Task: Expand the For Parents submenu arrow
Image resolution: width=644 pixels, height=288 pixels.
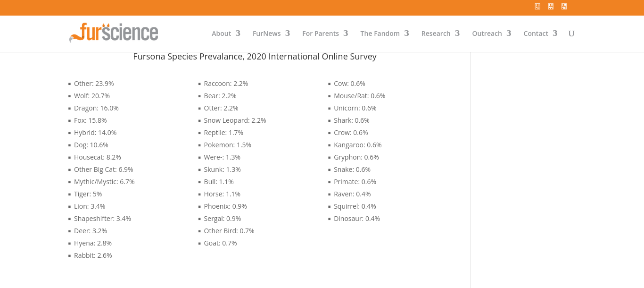Action: point(346,33)
